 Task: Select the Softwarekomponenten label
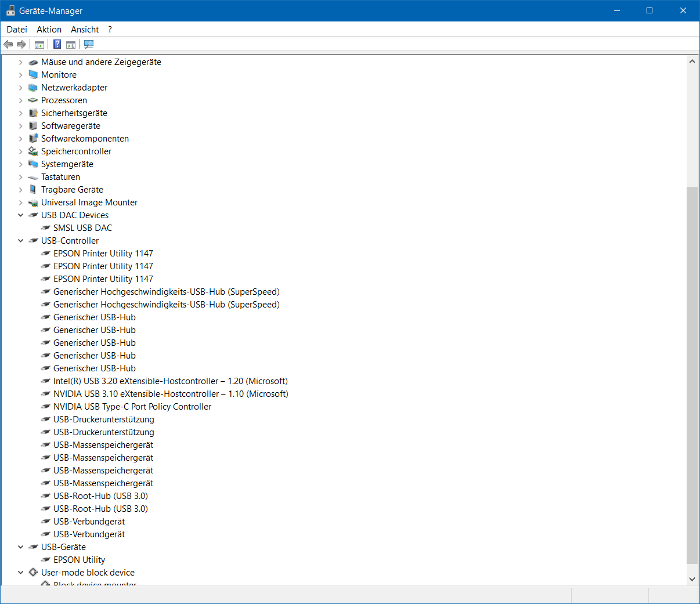click(x=85, y=139)
